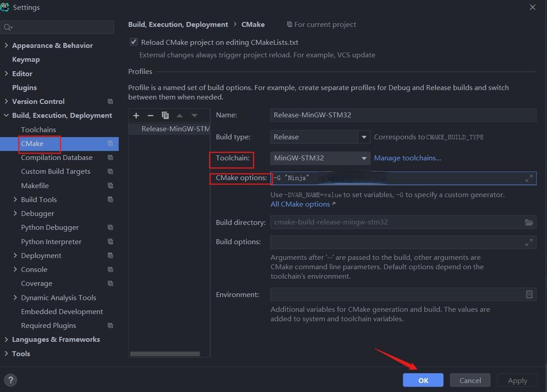
Task: Click project-level icon beside Console
Action: (111, 270)
